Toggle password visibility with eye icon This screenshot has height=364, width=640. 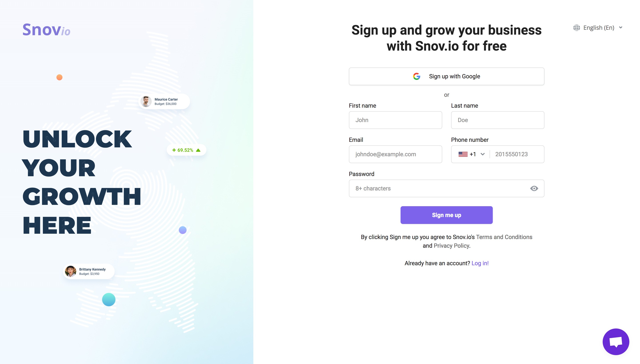(x=534, y=188)
